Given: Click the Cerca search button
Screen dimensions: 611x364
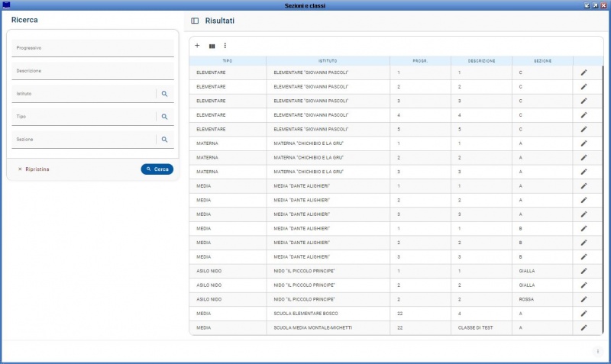Looking at the screenshot, I should [x=157, y=169].
